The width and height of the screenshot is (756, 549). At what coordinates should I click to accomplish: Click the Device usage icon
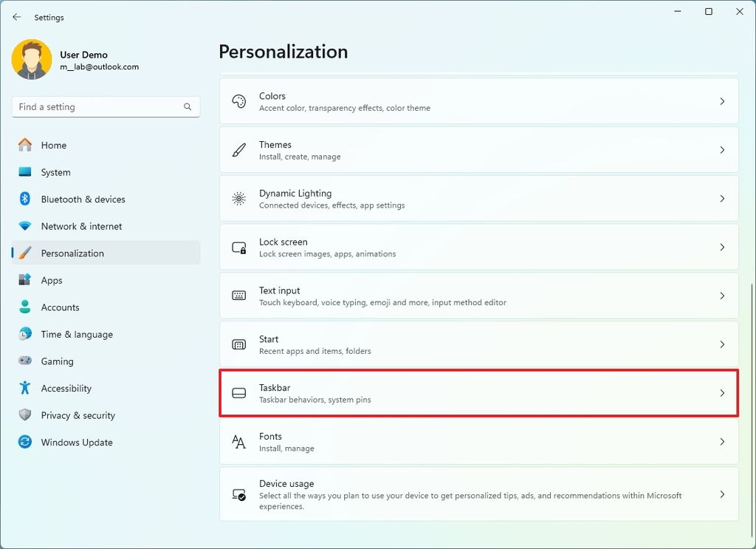coord(239,494)
